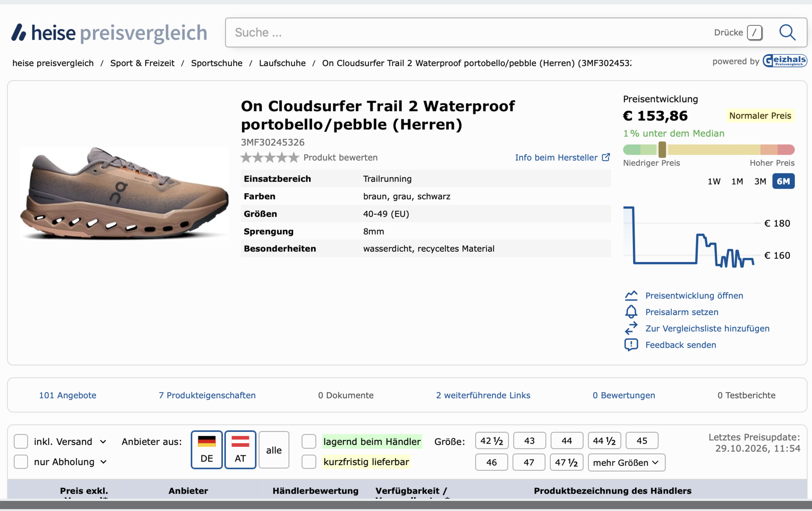Open the shoe product image
The image size is (812, 511).
(124, 193)
